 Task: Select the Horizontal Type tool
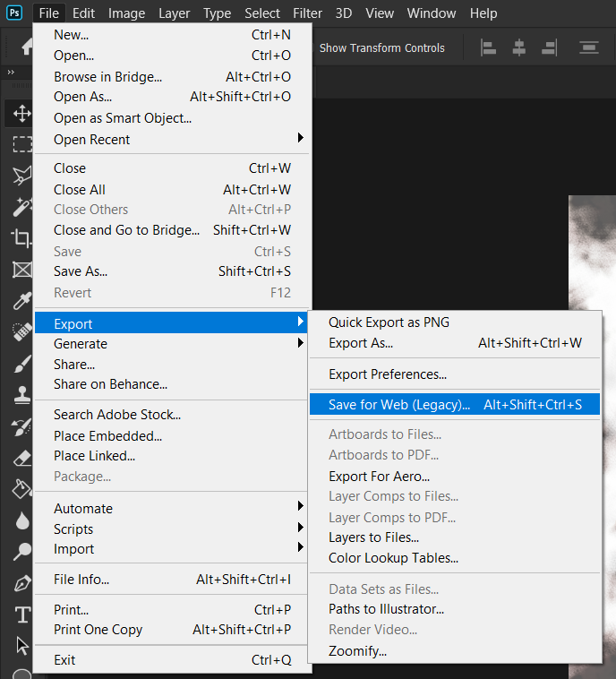[22, 615]
